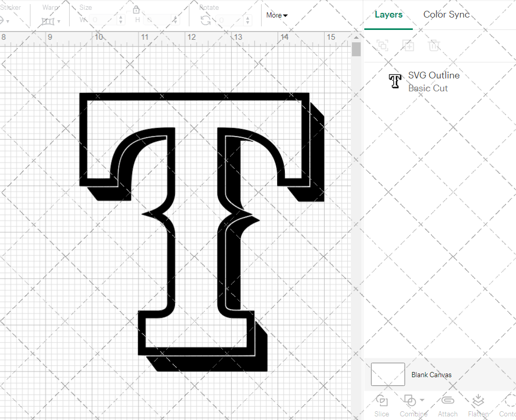Select the SVG Outline layer's cut type
The width and height of the screenshot is (516, 420).
tap(428, 88)
